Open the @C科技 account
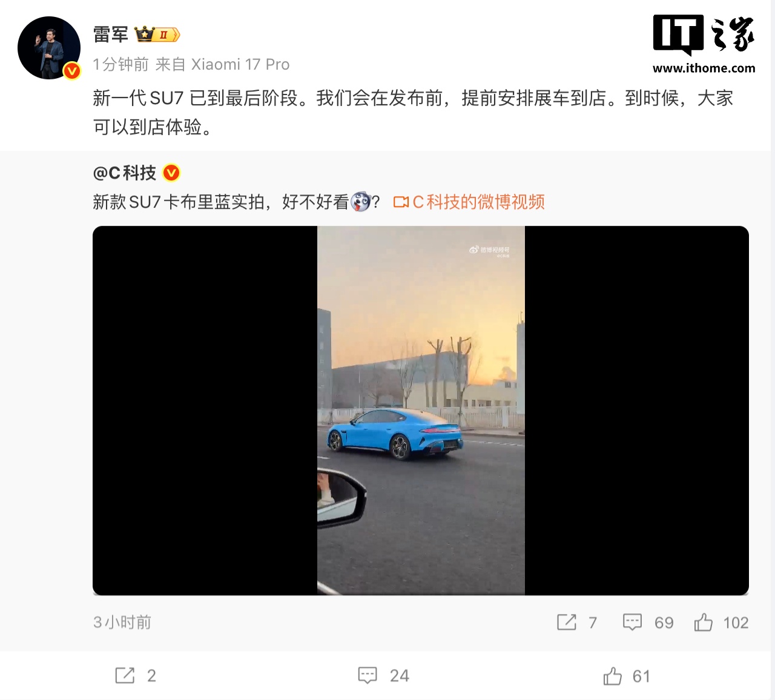The height and width of the screenshot is (700, 775). [125, 173]
